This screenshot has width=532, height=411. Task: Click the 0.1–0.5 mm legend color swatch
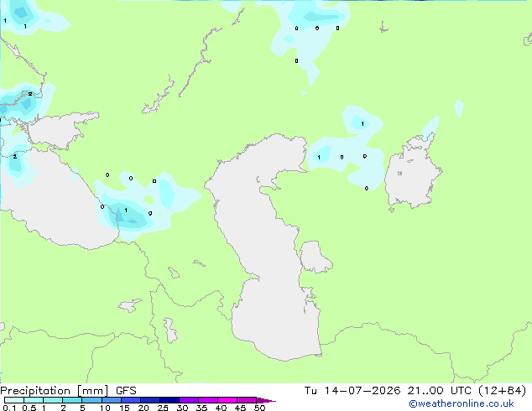[x=14, y=400]
